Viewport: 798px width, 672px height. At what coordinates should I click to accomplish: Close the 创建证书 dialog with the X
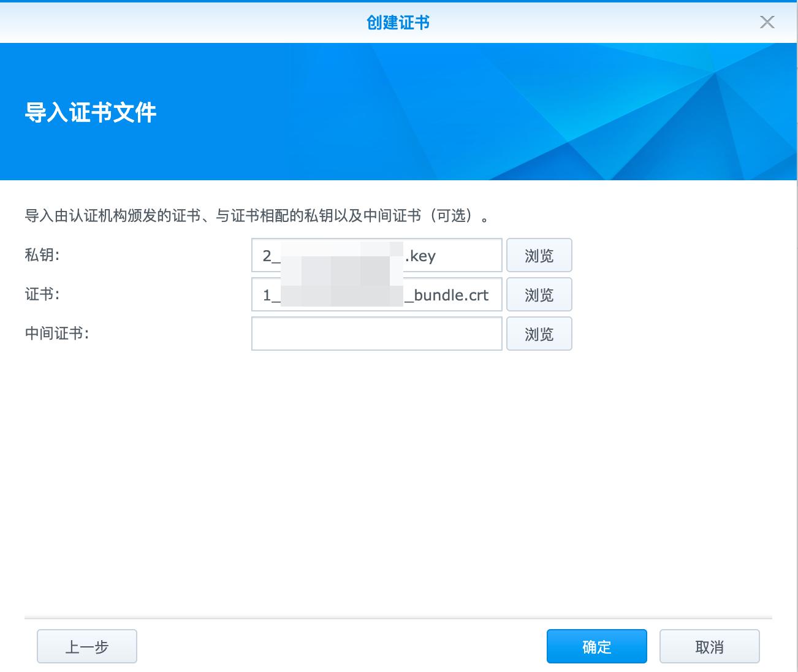coord(767,22)
